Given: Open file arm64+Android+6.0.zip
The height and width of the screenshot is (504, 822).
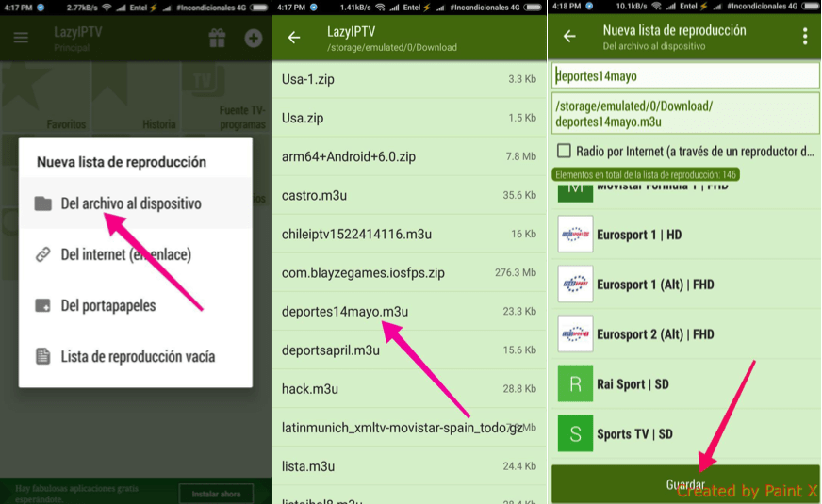Looking at the screenshot, I should 409,156.
